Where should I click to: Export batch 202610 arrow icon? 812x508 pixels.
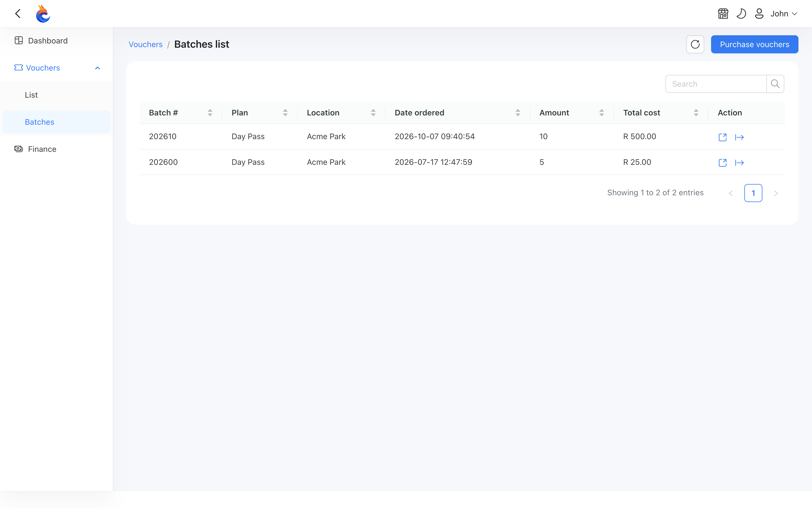point(740,137)
